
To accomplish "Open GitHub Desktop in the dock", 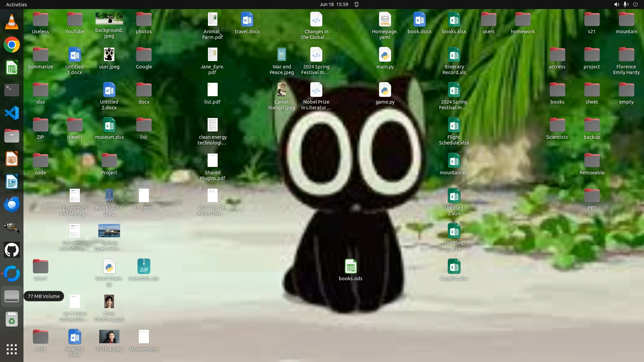I will (x=12, y=250).
